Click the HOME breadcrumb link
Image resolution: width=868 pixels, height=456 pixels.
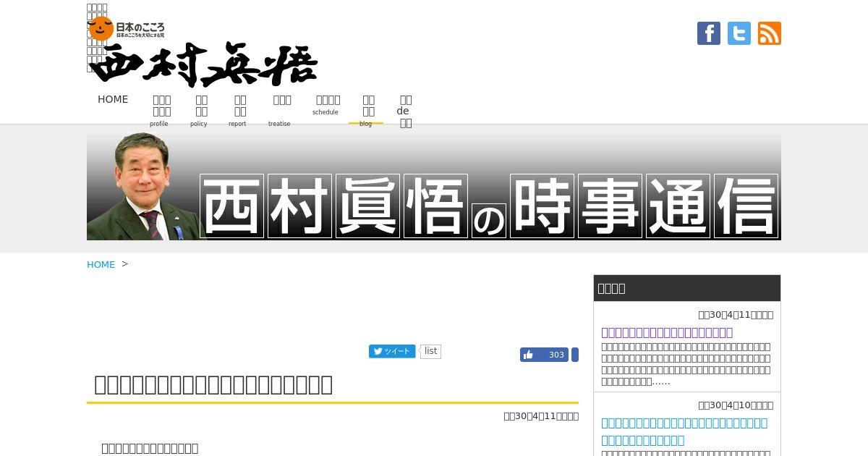101,264
